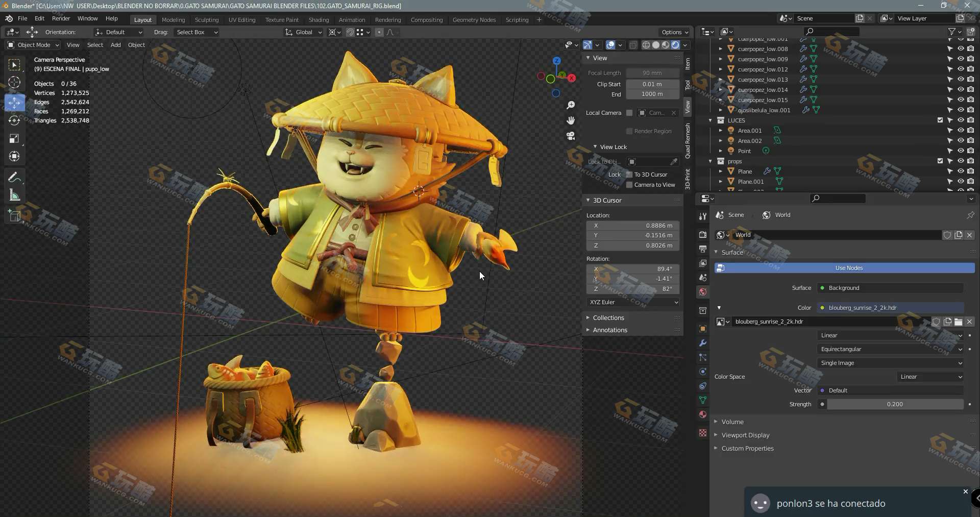
Task: Open Object properties orange square tab
Action: (x=703, y=329)
